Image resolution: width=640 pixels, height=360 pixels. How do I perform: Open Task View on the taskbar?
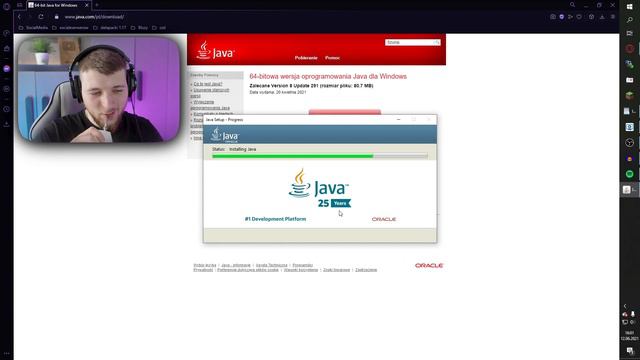click(629, 33)
